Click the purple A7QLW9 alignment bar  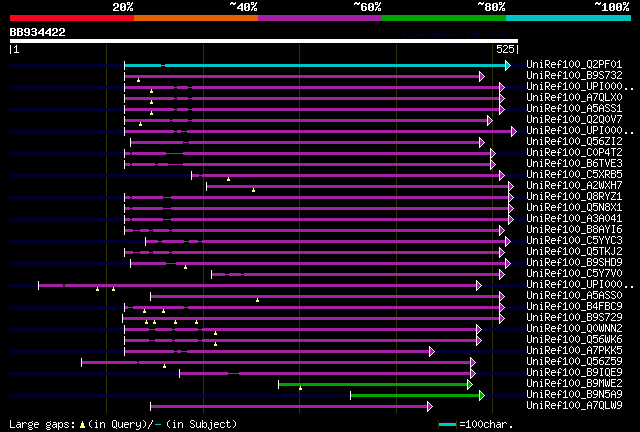click(x=289, y=407)
